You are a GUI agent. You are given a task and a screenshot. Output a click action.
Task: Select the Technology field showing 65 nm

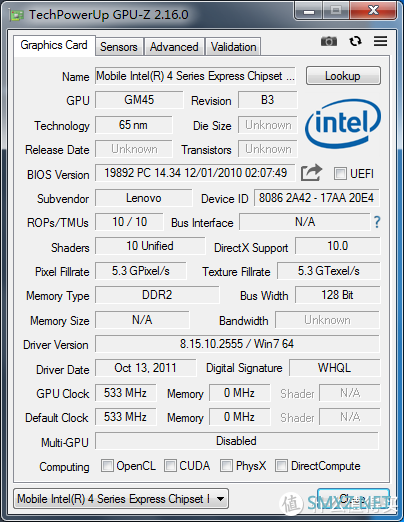coord(133,125)
